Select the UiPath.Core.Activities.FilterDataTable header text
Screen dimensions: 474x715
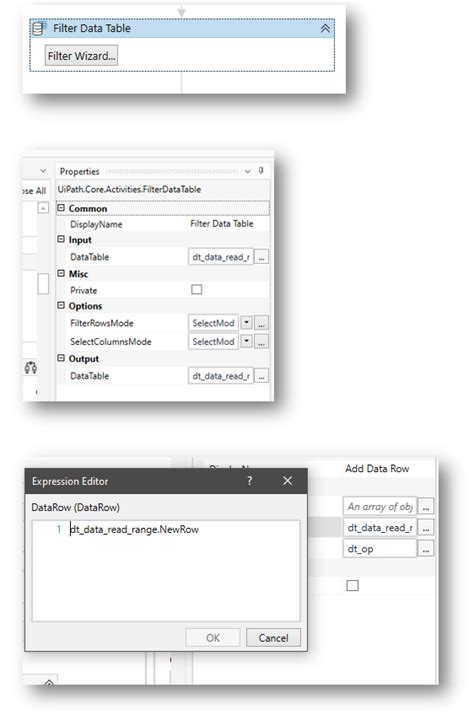[x=129, y=189]
